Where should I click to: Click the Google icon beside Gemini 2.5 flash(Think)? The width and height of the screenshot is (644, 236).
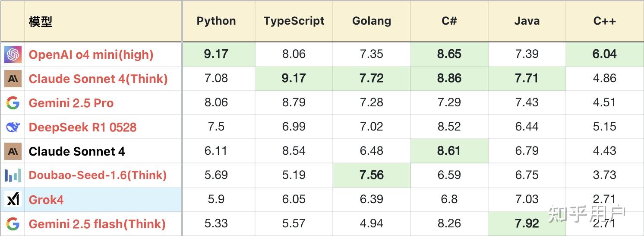click(x=13, y=224)
